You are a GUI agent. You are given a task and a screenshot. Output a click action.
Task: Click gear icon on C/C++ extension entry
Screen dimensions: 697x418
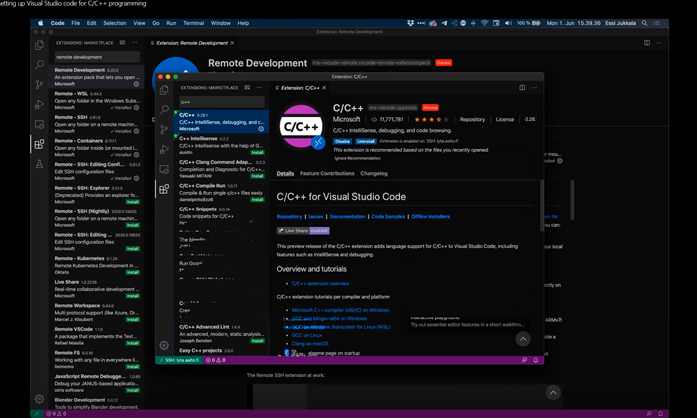point(261,129)
